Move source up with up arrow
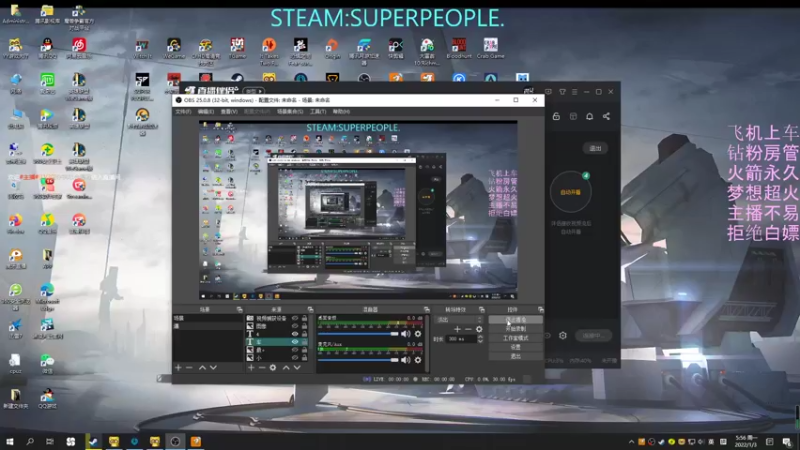The width and height of the screenshot is (800, 450). 286,367
